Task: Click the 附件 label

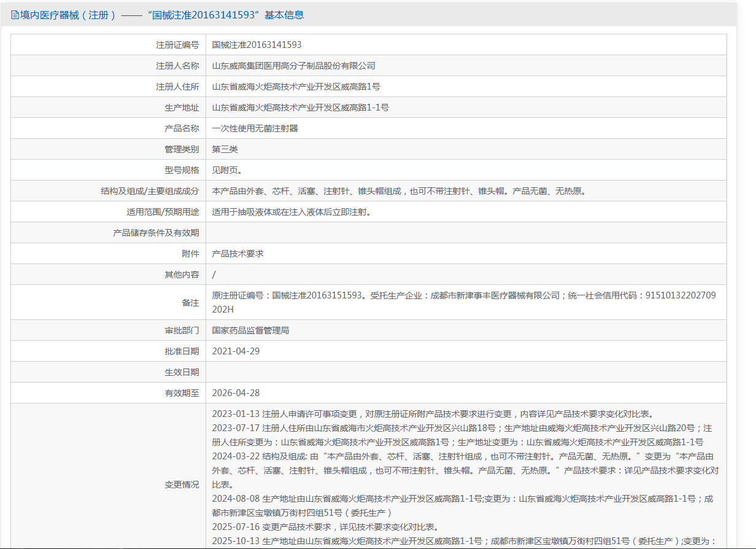Action: pos(190,254)
